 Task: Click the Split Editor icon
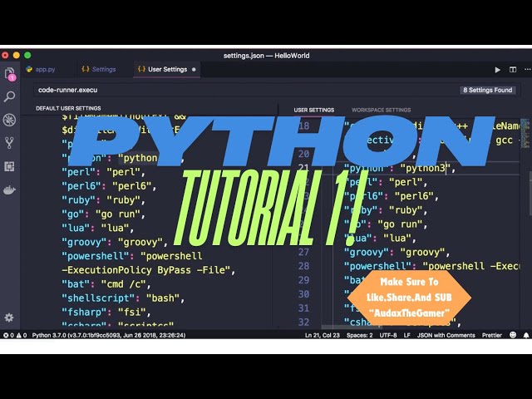[x=513, y=70]
